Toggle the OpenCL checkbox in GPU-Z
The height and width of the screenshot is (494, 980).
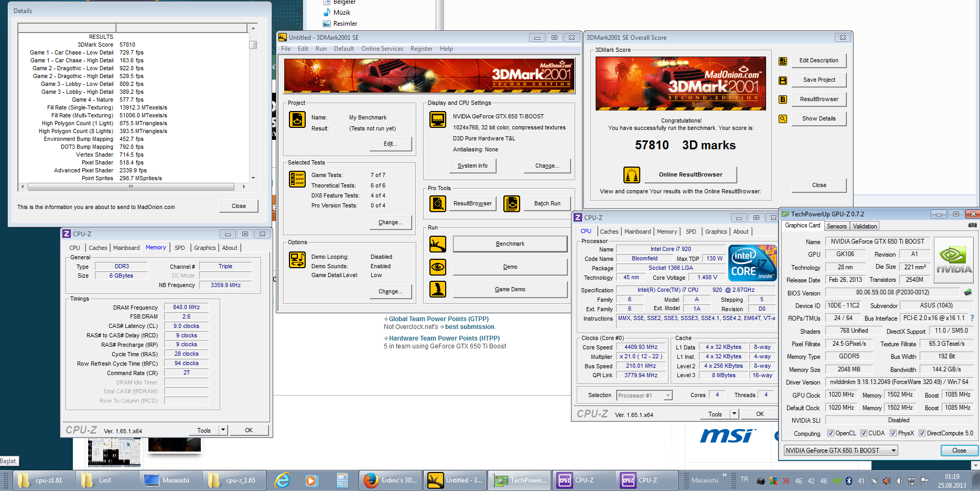(831, 433)
